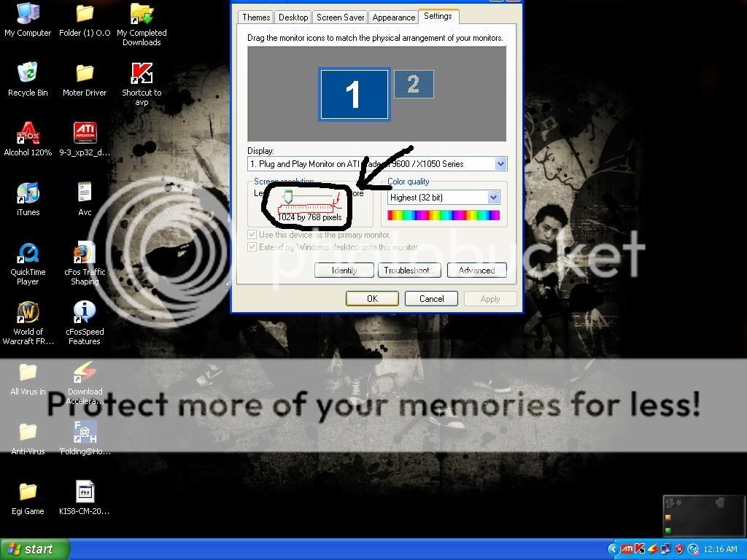Click the taskbar clock showing 12:16 AM
The width and height of the screenshot is (747, 560).
coord(720,549)
